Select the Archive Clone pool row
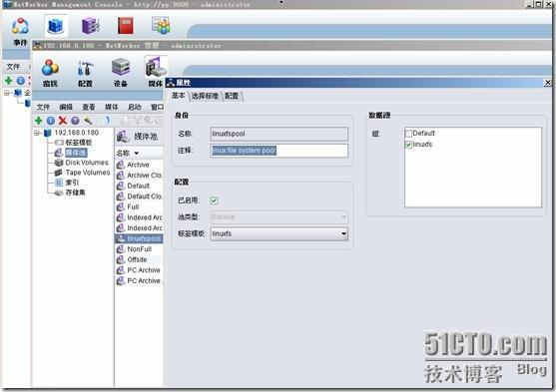The image size is (556, 392). [x=139, y=176]
